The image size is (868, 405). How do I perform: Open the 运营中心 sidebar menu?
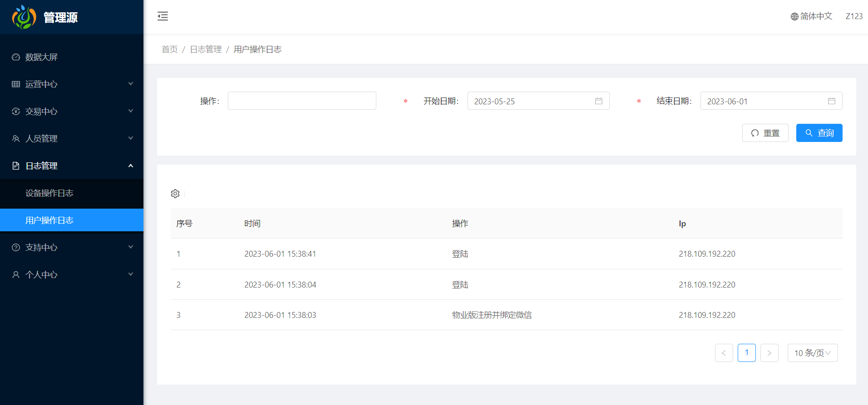72,84
